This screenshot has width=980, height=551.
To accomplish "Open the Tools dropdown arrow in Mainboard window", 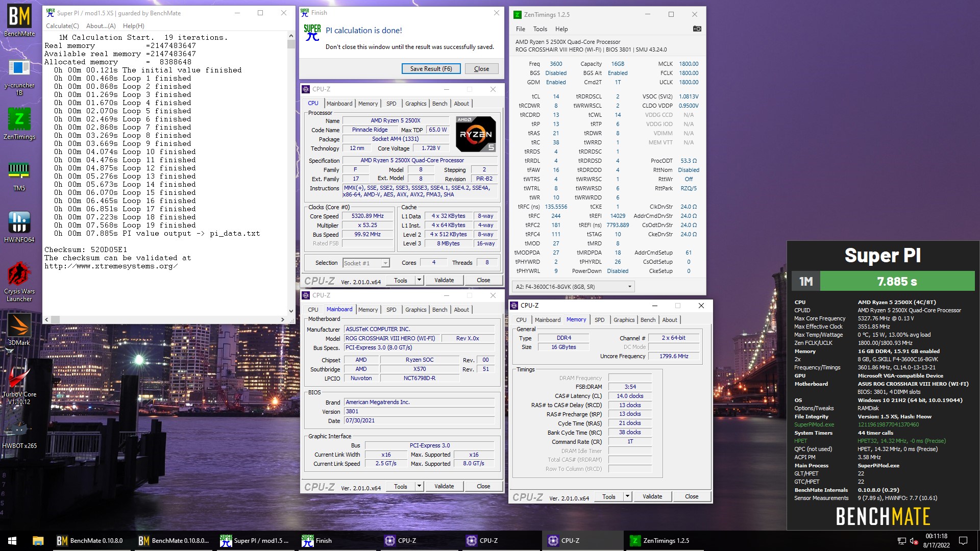I will pyautogui.click(x=419, y=486).
